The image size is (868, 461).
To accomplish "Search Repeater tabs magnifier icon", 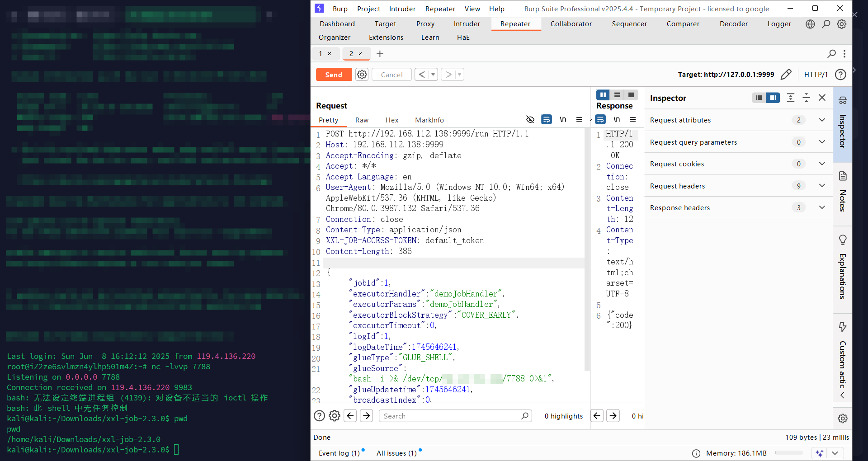I will (831, 54).
